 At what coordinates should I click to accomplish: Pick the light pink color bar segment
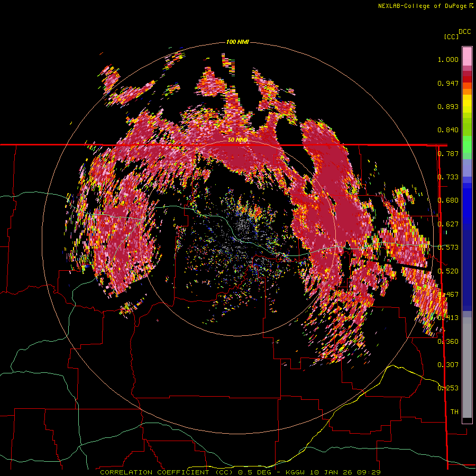tap(467, 56)
